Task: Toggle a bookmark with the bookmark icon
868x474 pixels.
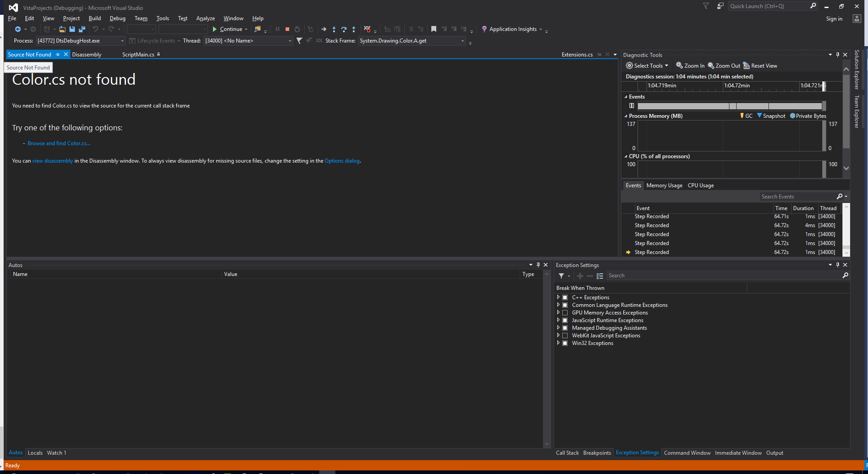Action: (434, 29)
